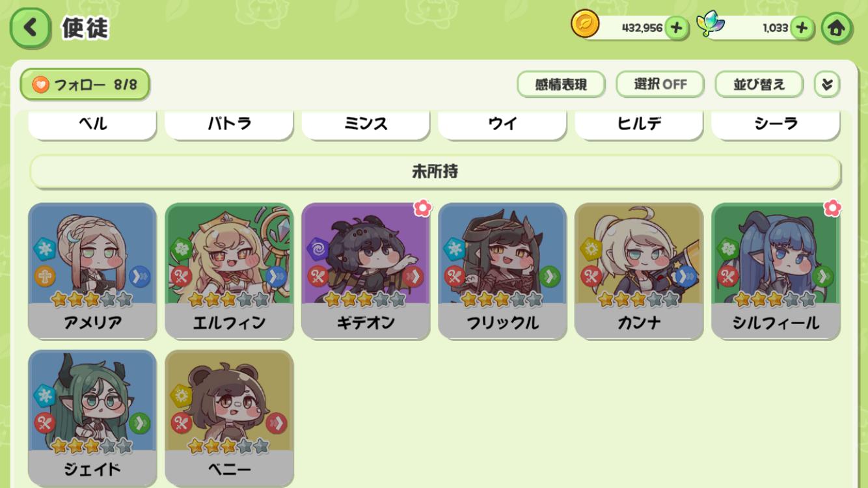Tap the gold coin currency icon
This screenshot has height=488, width=868.
point(585,24)
